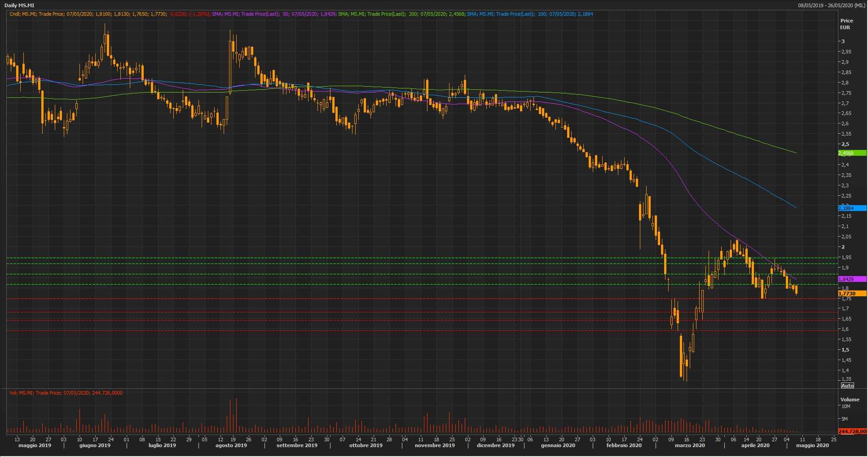Select the green SMA 200 legend entry
Screen dimensions: 868x457
pos(401,14)
